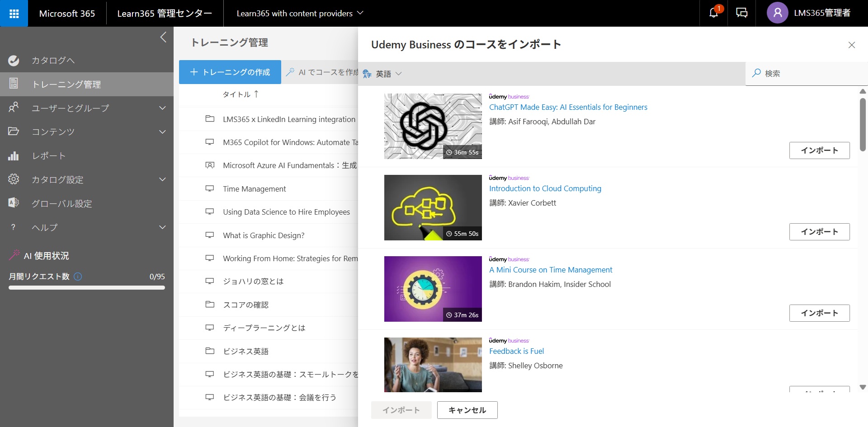Click the タイトル sort ascending arrow
This screenshot has width=868, height=427.
tap(256, 94)
